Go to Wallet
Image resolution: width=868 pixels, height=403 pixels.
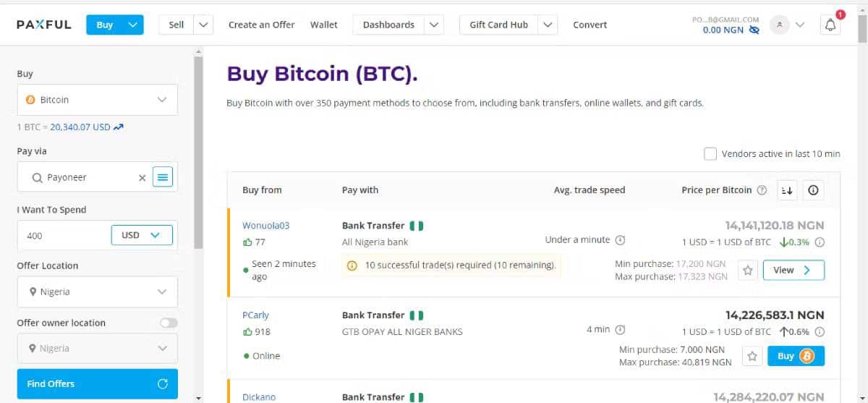[x=324, y=25]
